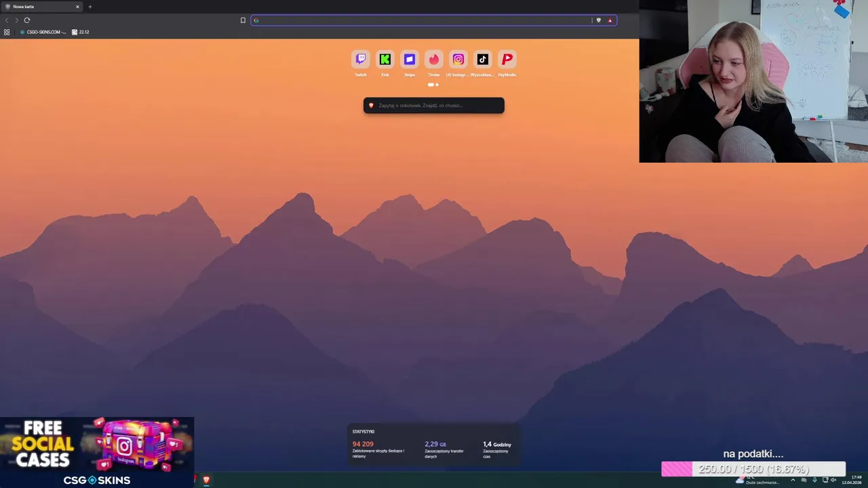Image resolution: width=868 pixels, height=488 pixels.
Task: Select the Nowa karta tab
Action: click(x=41, y=7)
